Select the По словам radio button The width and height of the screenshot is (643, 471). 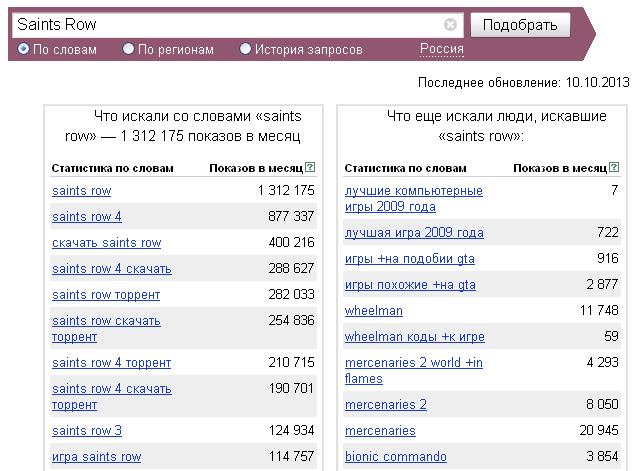pyautogui.click(x=23, y=49)
